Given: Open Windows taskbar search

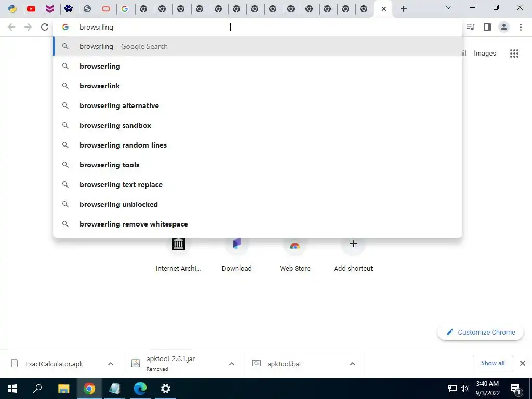Looking at the screenshot, I should pos(37,389).
